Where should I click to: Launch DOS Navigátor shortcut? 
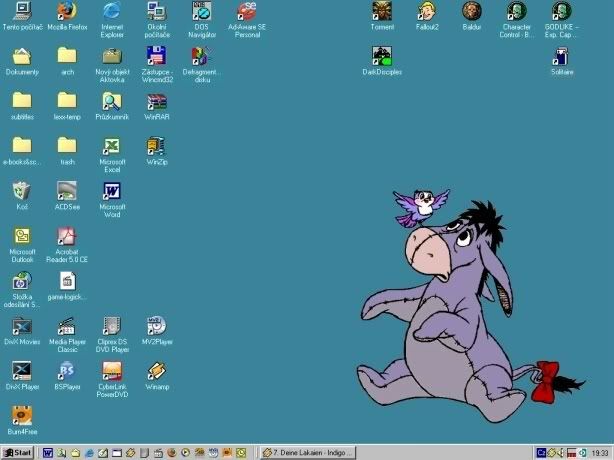tap(202, 20)
